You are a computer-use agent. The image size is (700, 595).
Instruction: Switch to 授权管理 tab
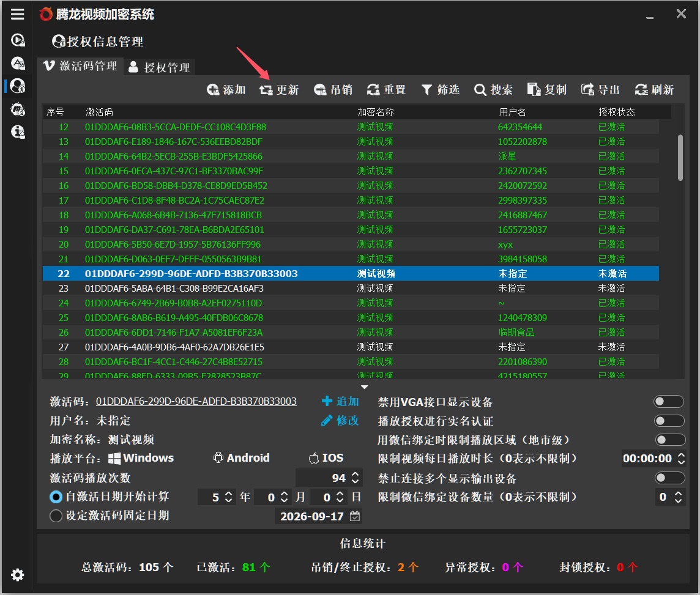(x=159, y=67)
